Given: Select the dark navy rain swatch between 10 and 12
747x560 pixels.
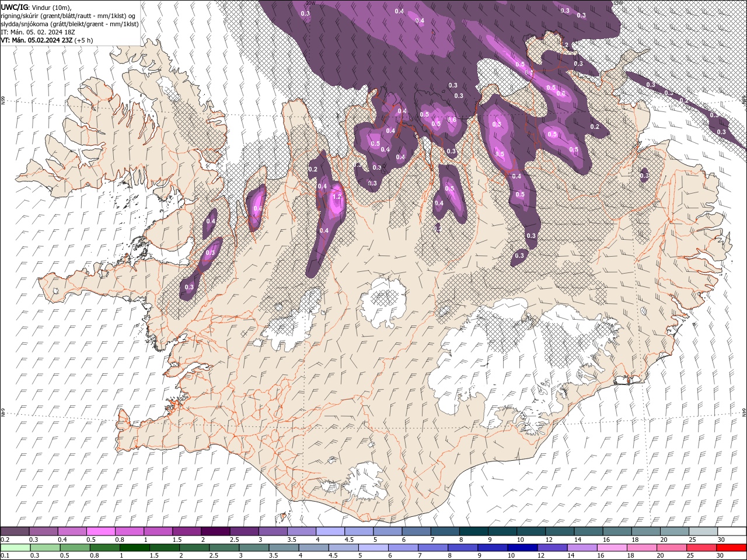Looking at the screenshot, I should coord(522,548).
